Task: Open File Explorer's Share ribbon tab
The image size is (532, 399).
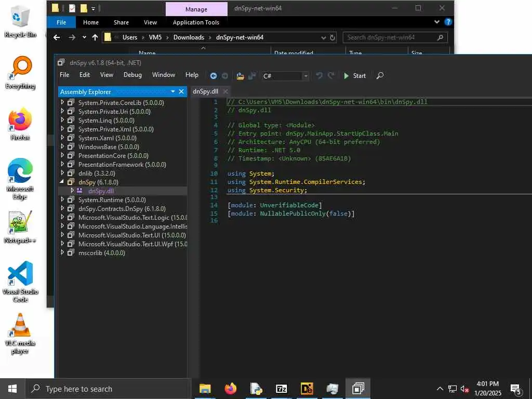Action: tap(121, 22)
